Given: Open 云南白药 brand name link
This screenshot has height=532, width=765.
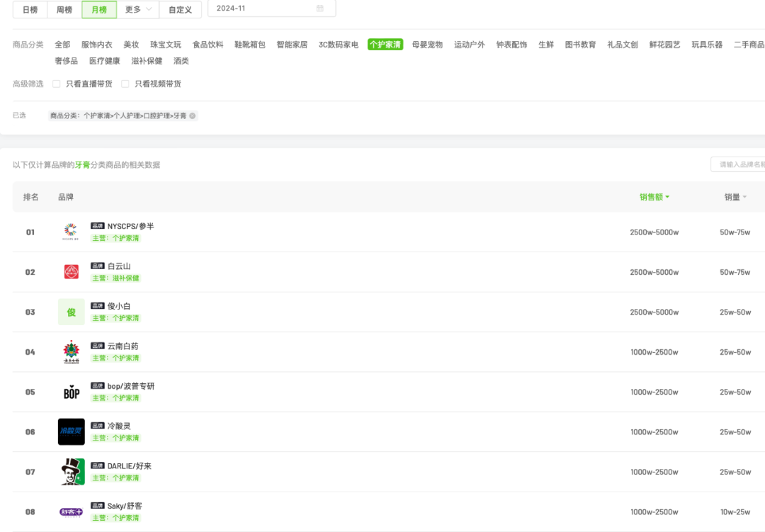Looking at the screenshot, I should (123, 346).
